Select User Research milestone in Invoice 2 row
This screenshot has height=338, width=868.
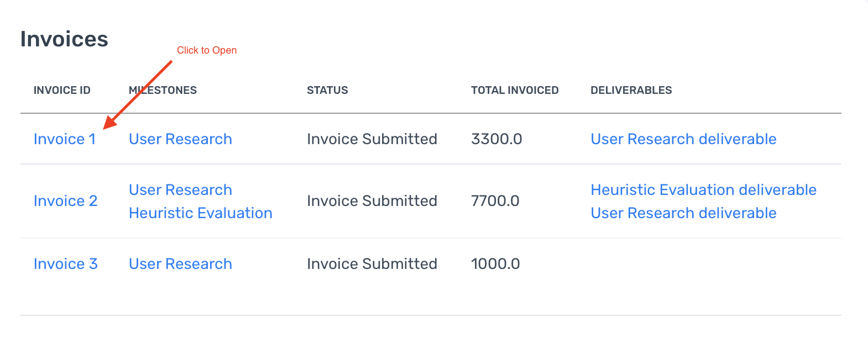tap(180, 190)
